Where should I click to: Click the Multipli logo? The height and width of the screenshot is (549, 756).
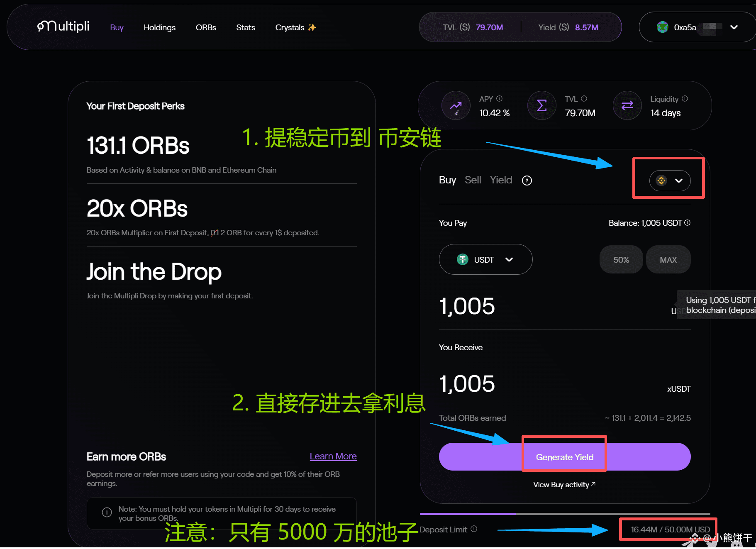coord(63,27)
